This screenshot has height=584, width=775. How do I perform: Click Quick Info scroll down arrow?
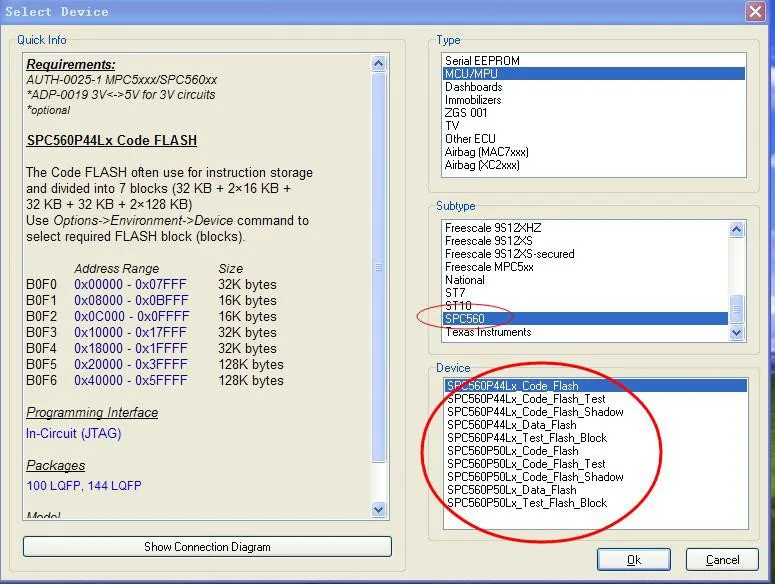click(378, 509)
